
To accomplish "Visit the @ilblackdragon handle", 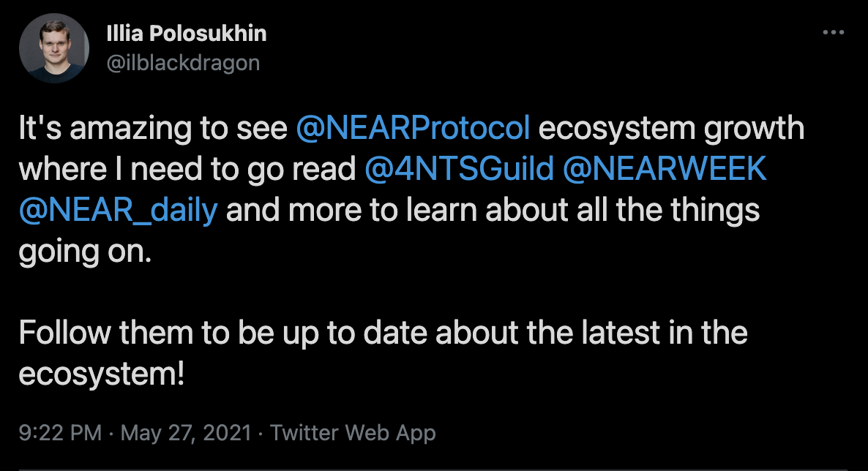I will click(183, 63).
